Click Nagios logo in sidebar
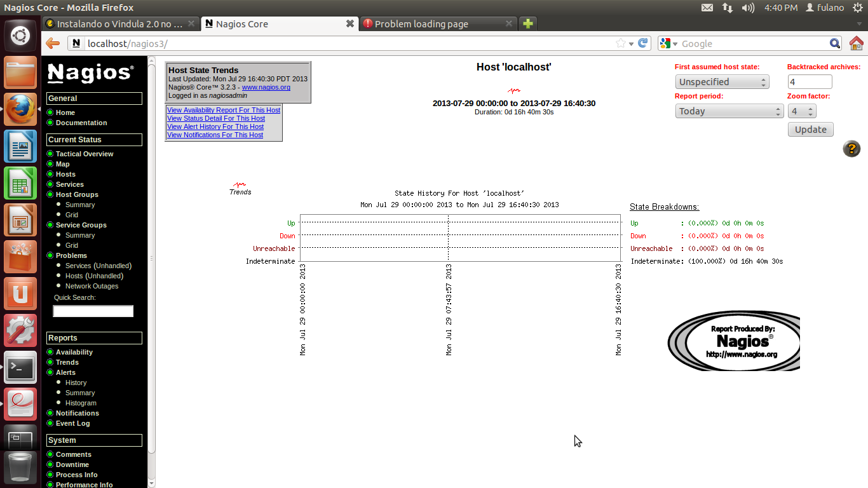 (91, 72)
